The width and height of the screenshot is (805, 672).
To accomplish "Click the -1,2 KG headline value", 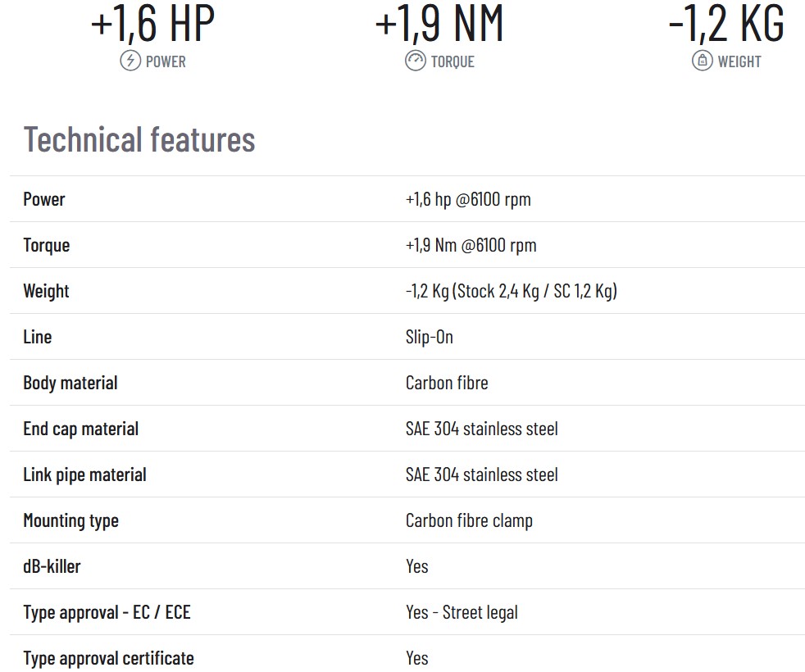I will pos(726,25).
